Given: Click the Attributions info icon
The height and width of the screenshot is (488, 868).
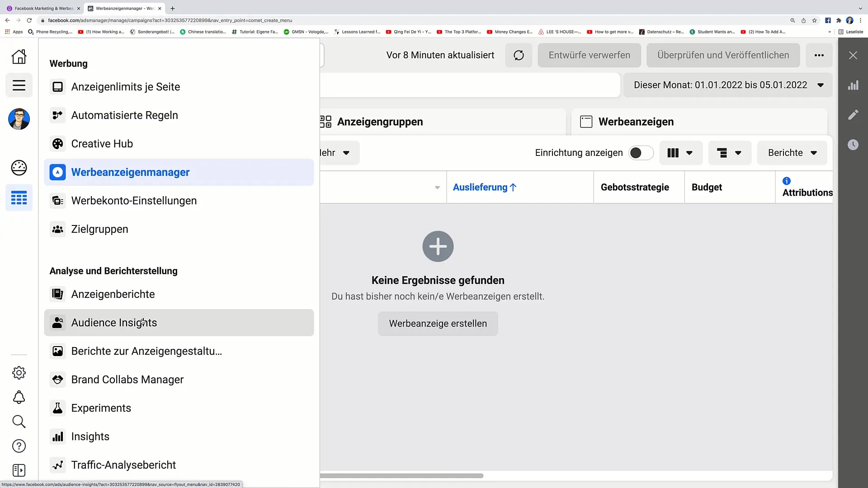Looking at the screenshot, I should click(x=787, y=181).
